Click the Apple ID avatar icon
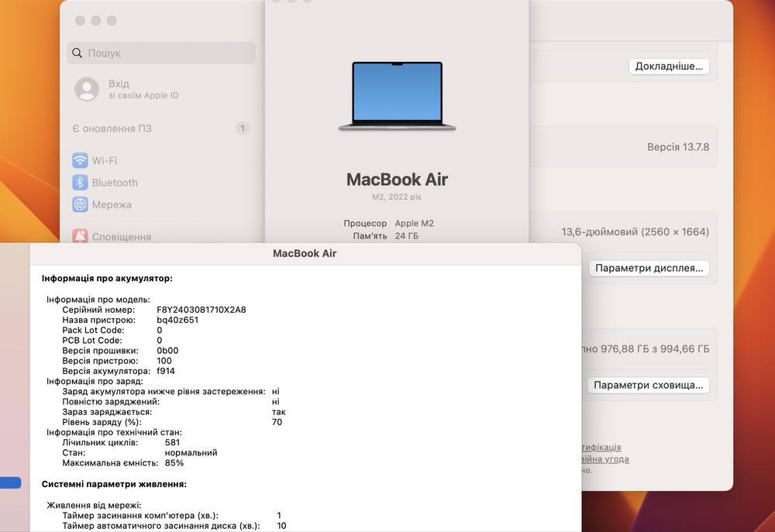Viewport: 775px width, 532px height. coord(87,89)
